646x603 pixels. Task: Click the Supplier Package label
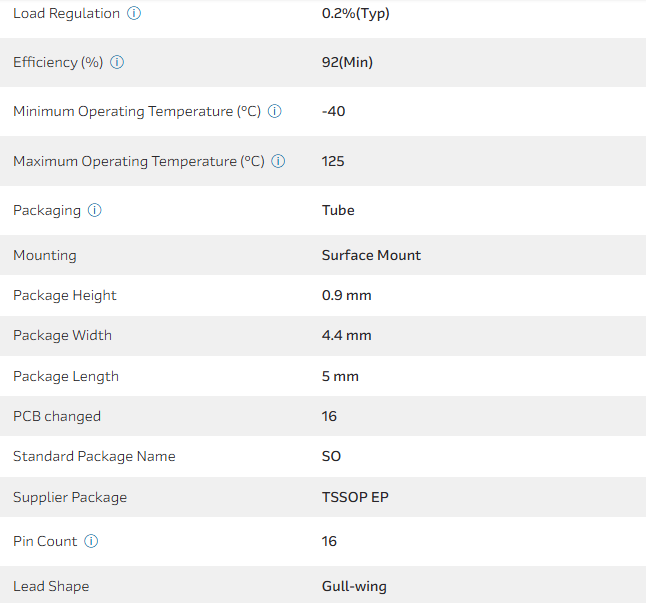[x=70, y=498]
